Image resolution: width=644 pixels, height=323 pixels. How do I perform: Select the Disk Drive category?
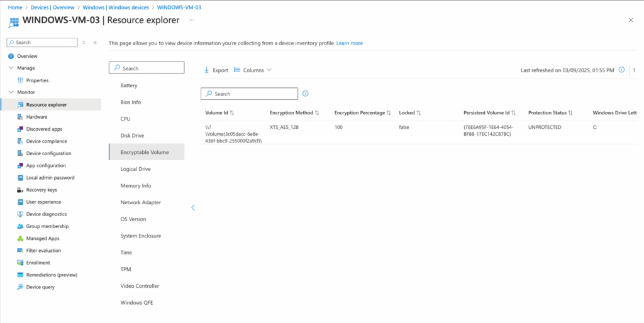pos(133,135)
